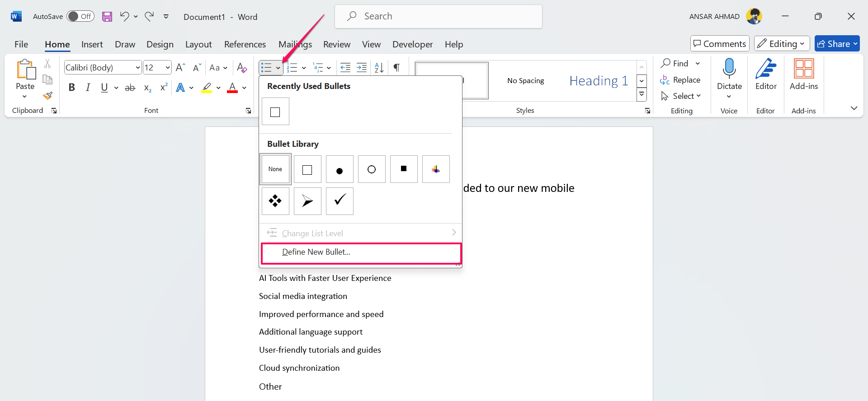The width and height of the screenshot is (868, 401).
Task: Decrease paragraph indent
Action: pos(345,68)
